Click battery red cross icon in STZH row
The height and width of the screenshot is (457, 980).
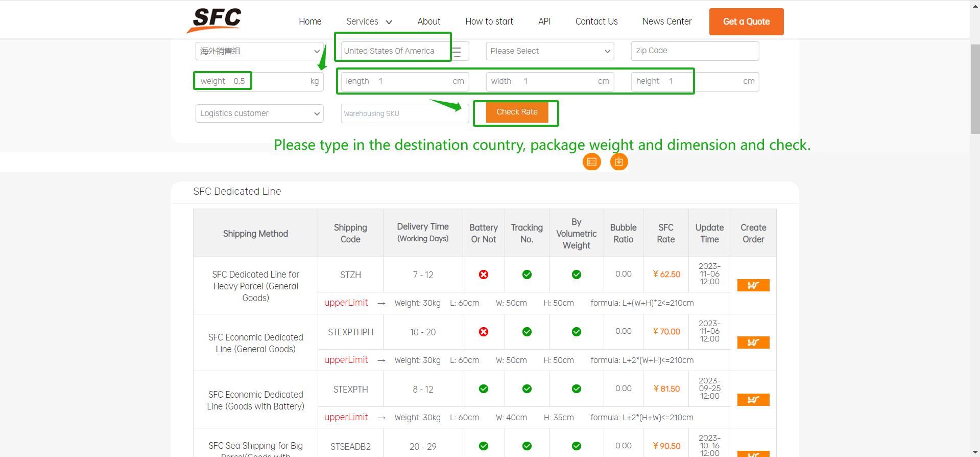[x=484, y=275]
